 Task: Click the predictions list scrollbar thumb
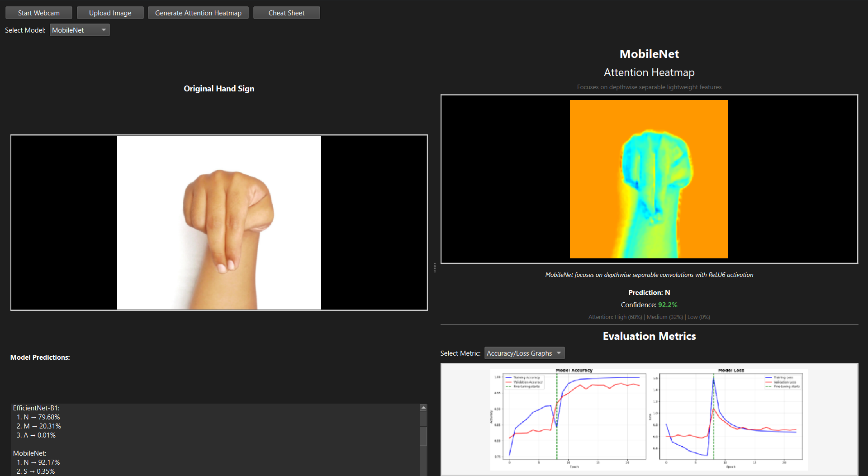click(423, 436)
